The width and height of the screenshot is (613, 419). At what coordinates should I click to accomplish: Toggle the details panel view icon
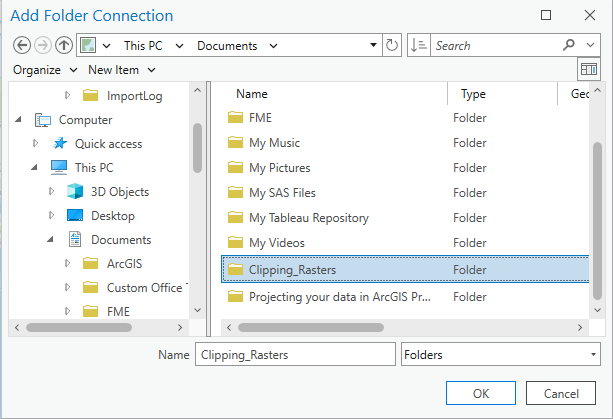point(589,69)
